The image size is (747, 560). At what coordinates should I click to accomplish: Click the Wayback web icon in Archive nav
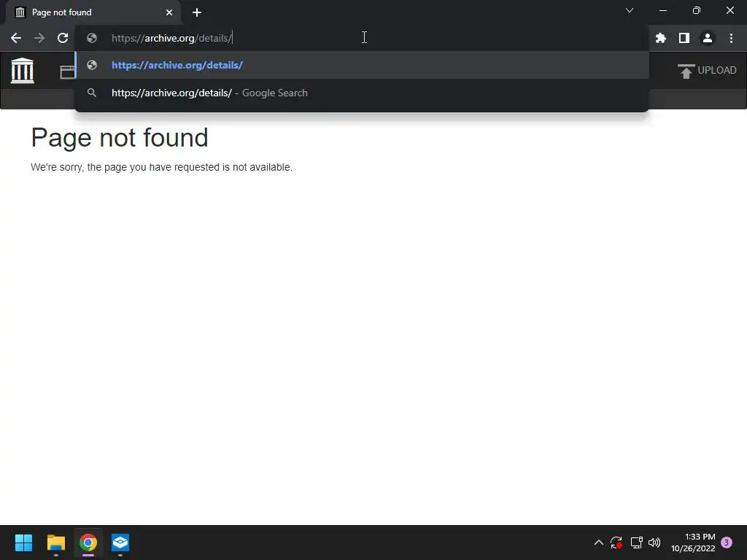67,72
